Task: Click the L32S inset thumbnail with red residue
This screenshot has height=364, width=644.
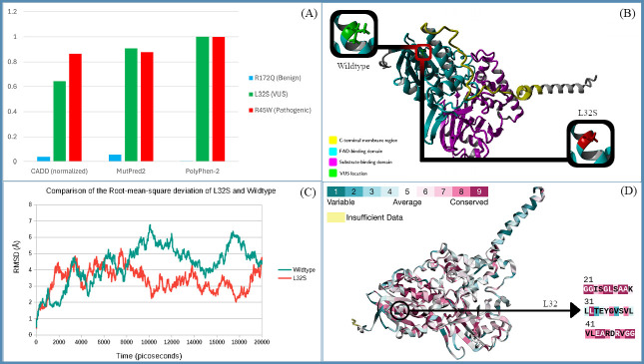Action: pos(590,144)
